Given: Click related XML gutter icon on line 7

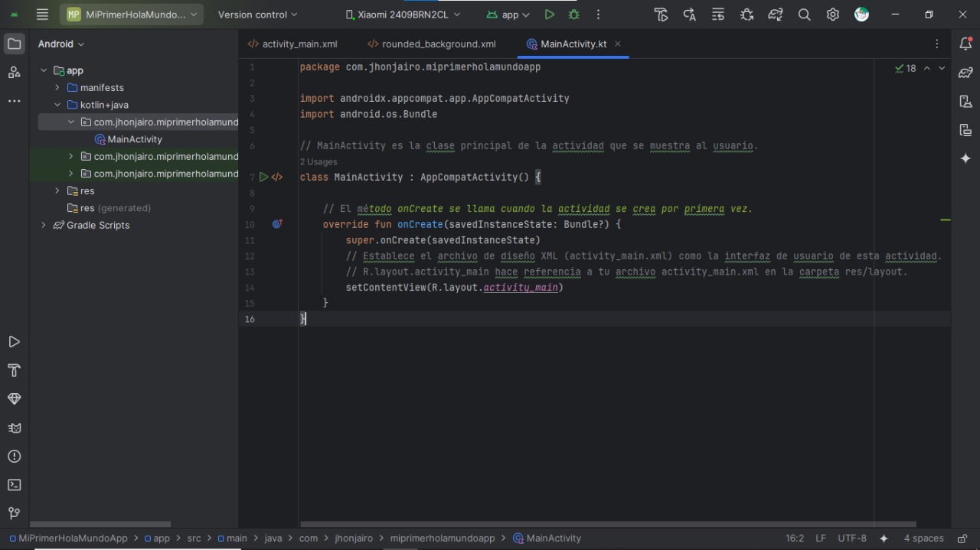Looking at the screenshot, I should [277, 177].
